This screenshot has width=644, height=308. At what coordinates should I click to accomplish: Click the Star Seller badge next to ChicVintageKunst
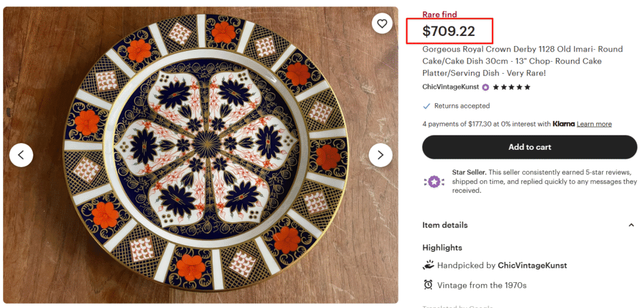(486, 87)
